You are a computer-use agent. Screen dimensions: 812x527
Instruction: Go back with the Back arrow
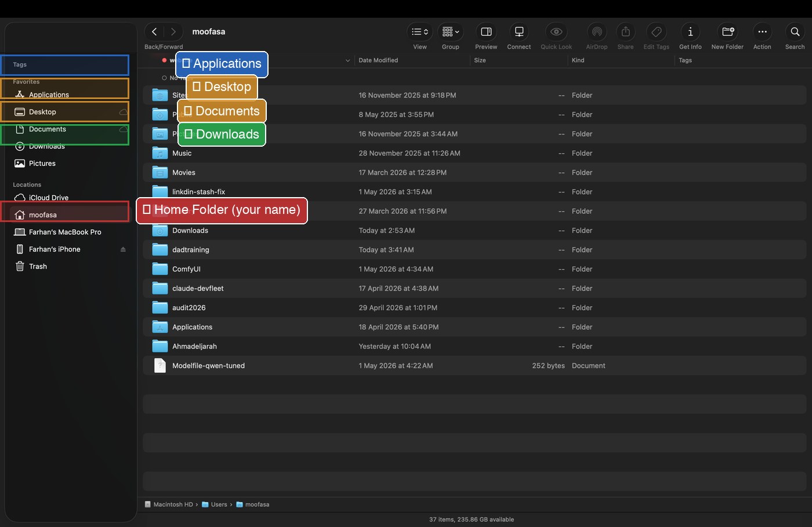tap(154, 32)
